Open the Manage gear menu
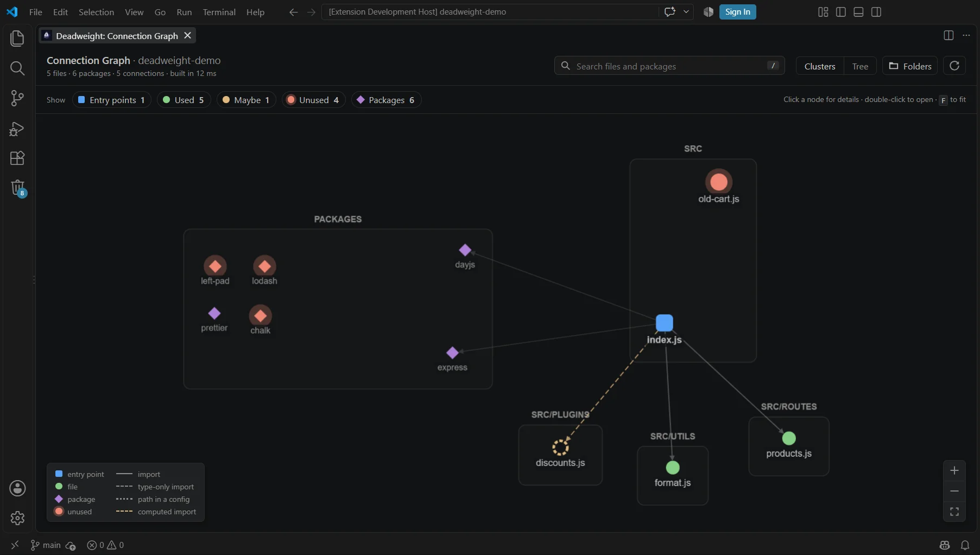This screenshot has height=555, width=980. pos(17,518)
